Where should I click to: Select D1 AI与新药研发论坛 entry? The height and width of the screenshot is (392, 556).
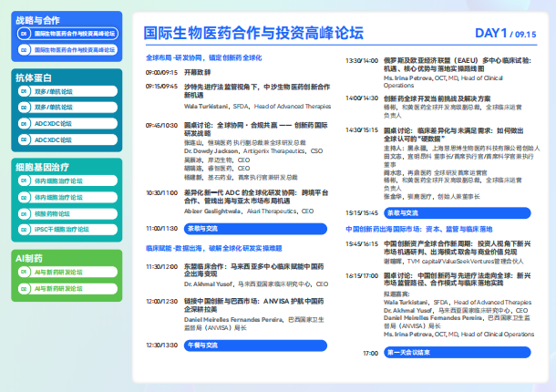(x=67, y=272)
